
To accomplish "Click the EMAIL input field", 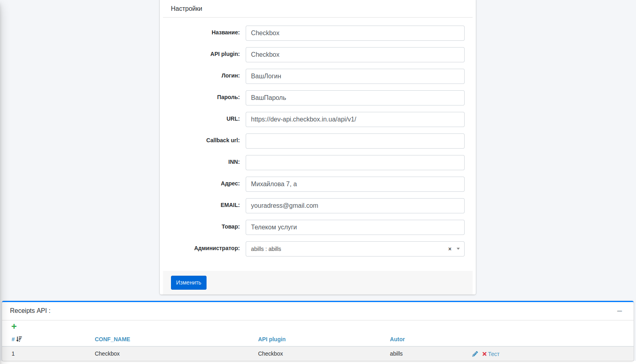I will pyautogui.click(x=355, y=206).
